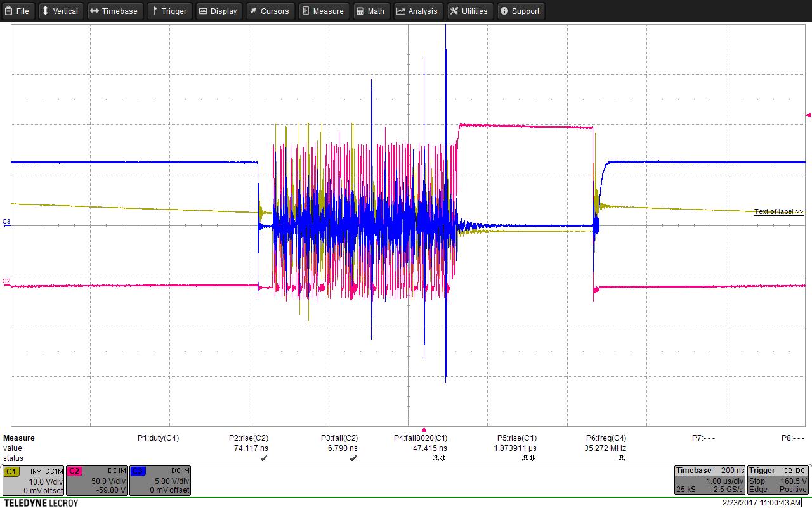Screen dimensions: 812x508
Task: Select the P4:fall8020(C1) measurement header
Action: click(x=421, y=438)
